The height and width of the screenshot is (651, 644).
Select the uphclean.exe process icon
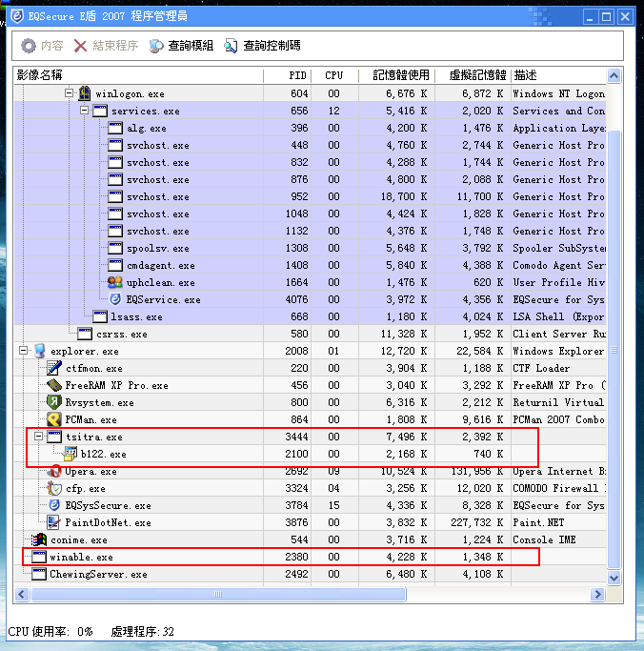[115, 283]
